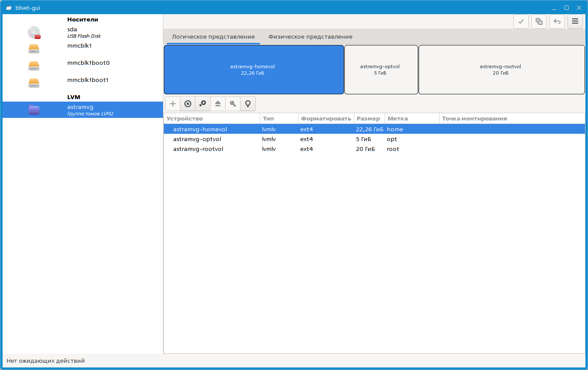Clear queued actions icon in header

pos(539,21)
